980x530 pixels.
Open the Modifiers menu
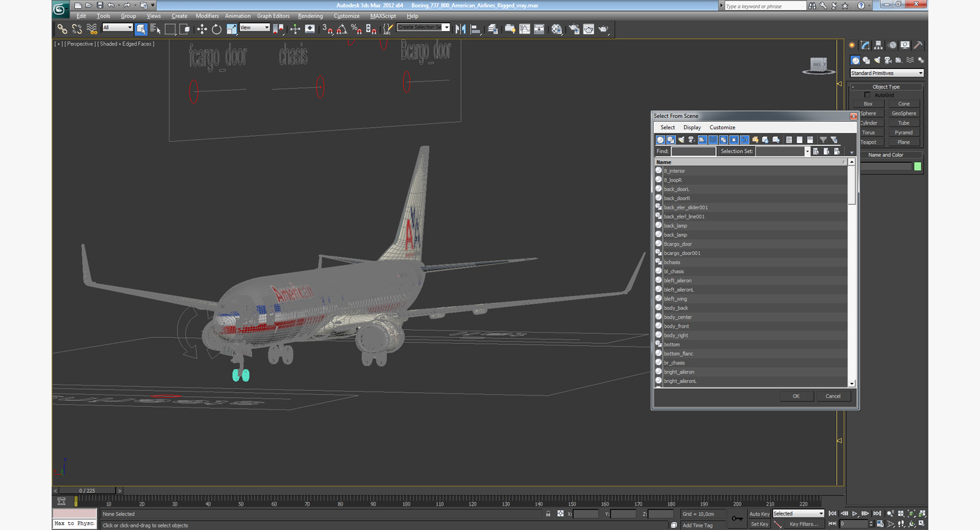[x=207, y=16]
